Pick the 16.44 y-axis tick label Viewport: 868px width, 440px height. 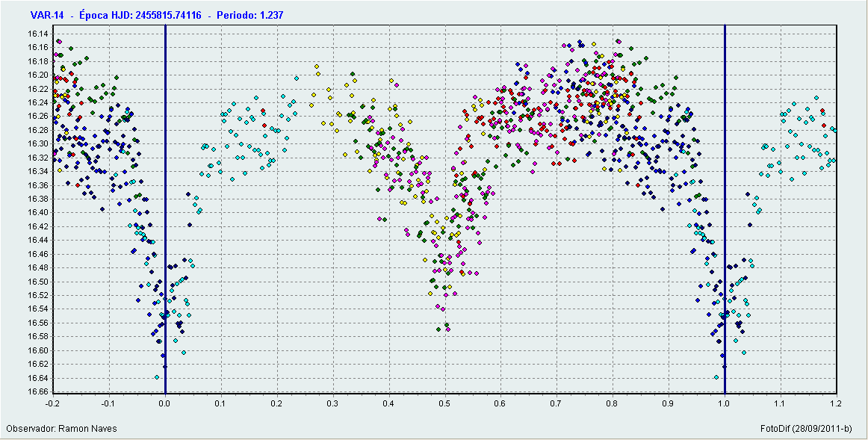click(x=37, y=241)
